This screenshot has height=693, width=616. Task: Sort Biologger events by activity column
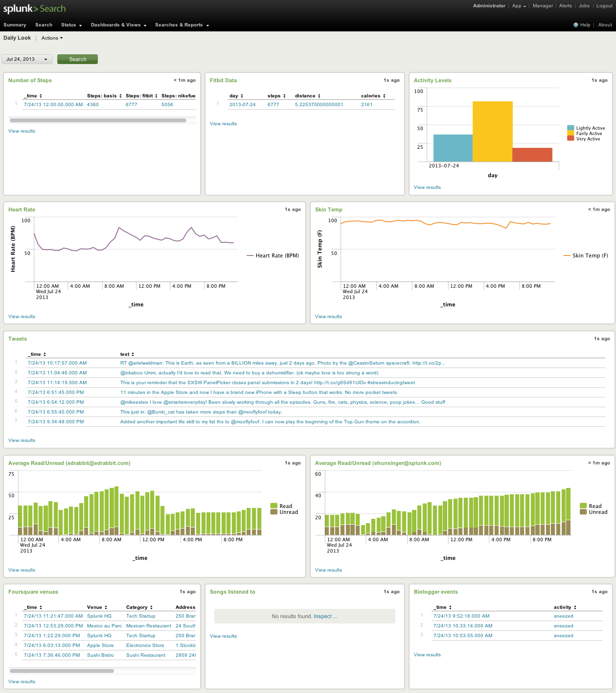click(565, 607)
